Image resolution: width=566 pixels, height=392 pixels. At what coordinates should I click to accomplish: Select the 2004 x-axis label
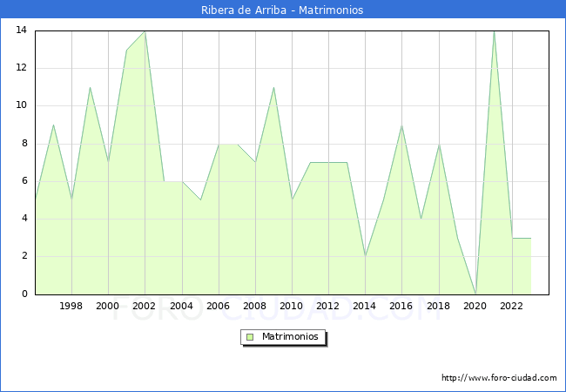[x=181, y=306]
